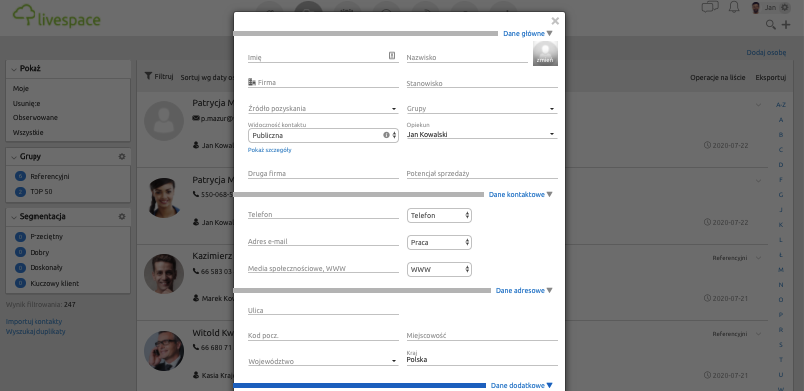This screenshot has height=391, width=804.
Task: Show Moje contacts filter
Action: 21,89
